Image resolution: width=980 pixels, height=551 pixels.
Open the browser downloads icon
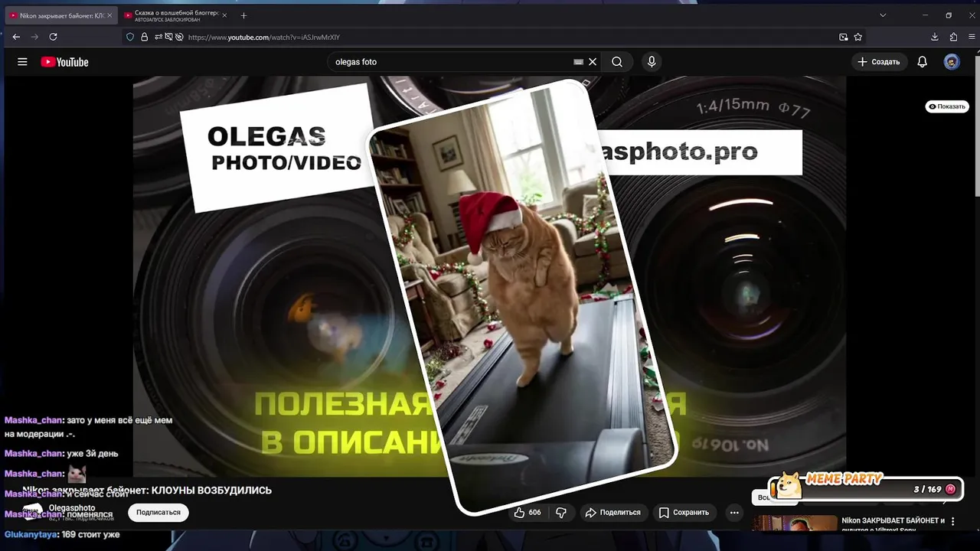coord(935,37)
